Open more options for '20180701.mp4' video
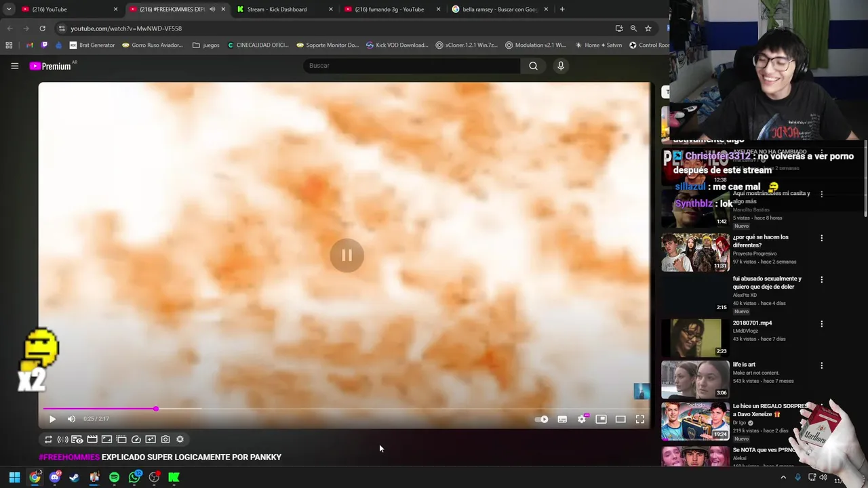This screenshot has width=868, height=488. pos(821,324)
